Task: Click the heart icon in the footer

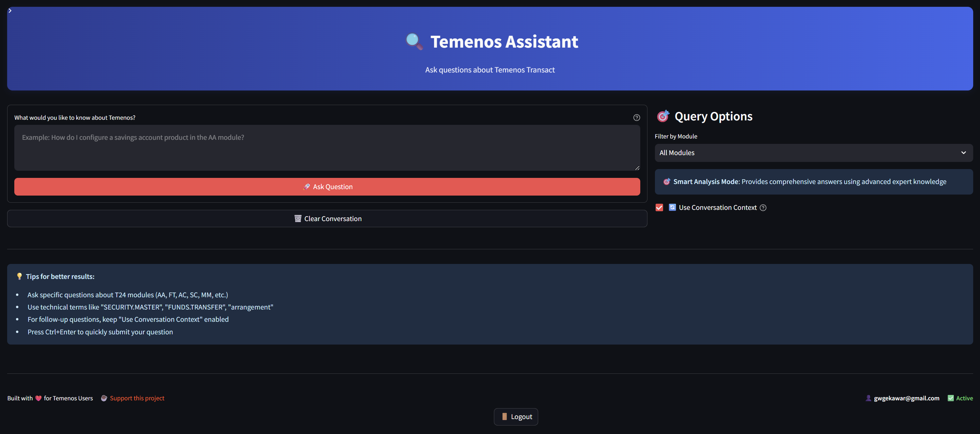Action: [x=38, y=398]
